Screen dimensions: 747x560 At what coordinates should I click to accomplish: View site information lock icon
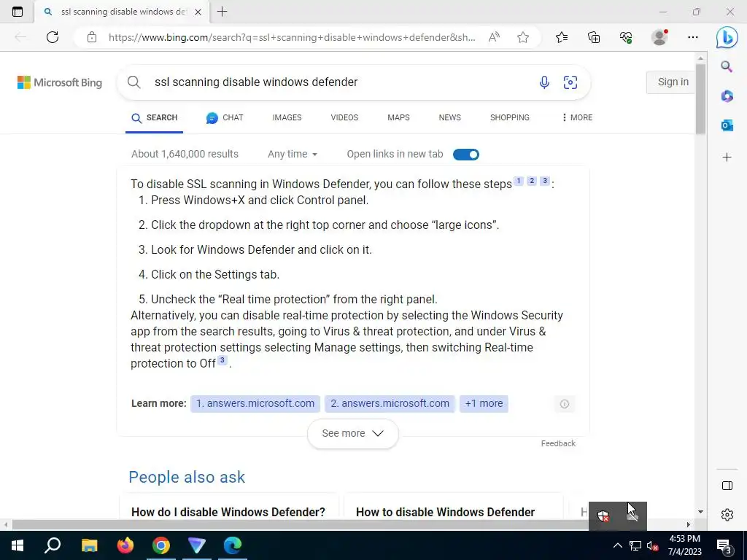[92, 37]
